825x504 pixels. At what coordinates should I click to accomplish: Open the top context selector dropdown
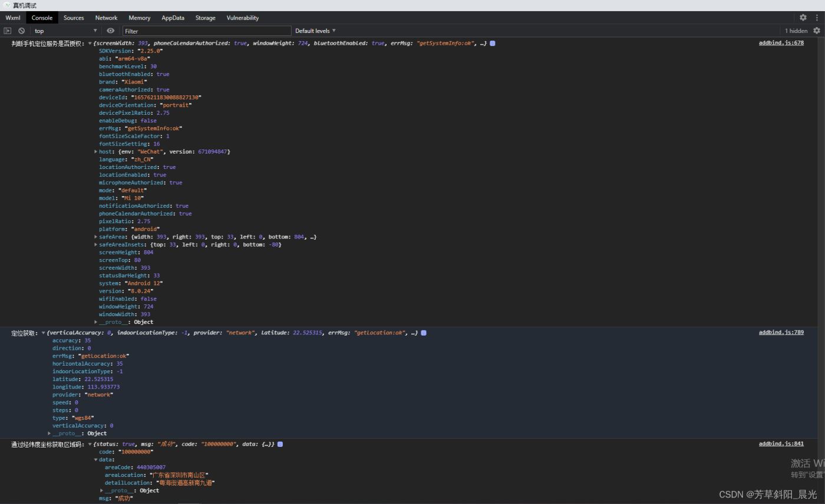[x=65, y=31]
